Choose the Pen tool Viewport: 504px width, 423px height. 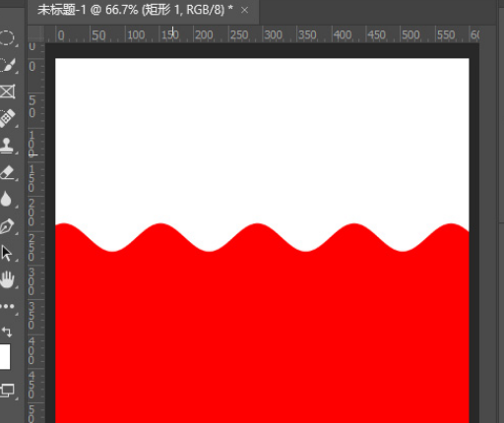point(7,226)
